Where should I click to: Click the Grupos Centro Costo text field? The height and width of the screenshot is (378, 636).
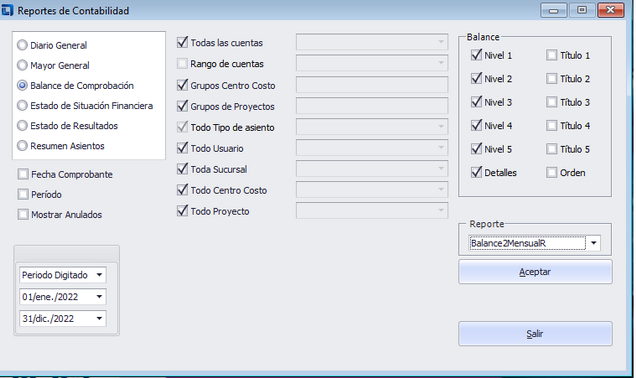point(372,85)
